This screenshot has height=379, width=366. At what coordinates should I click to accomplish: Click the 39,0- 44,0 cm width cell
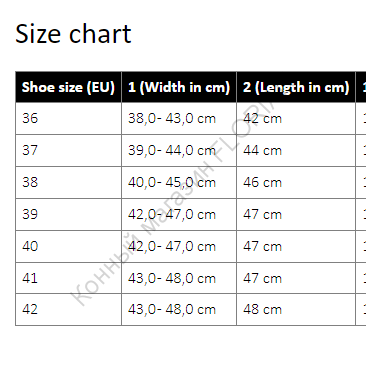tap(179, 150)
